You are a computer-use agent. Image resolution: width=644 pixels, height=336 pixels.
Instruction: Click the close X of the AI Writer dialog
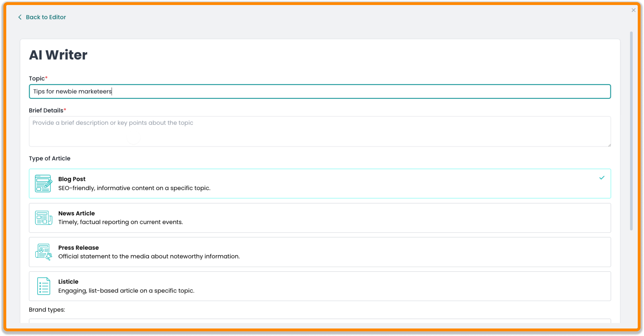pos(634,10)
